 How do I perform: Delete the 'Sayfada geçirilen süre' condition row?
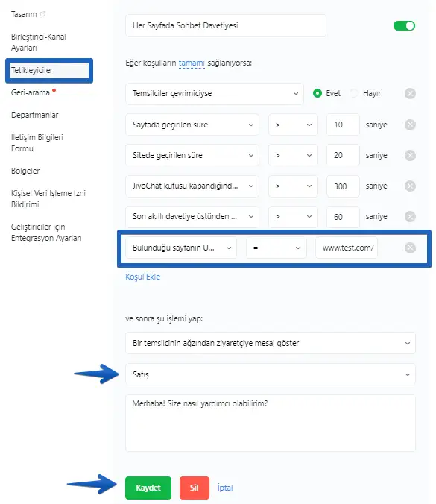tap(410, 125)
